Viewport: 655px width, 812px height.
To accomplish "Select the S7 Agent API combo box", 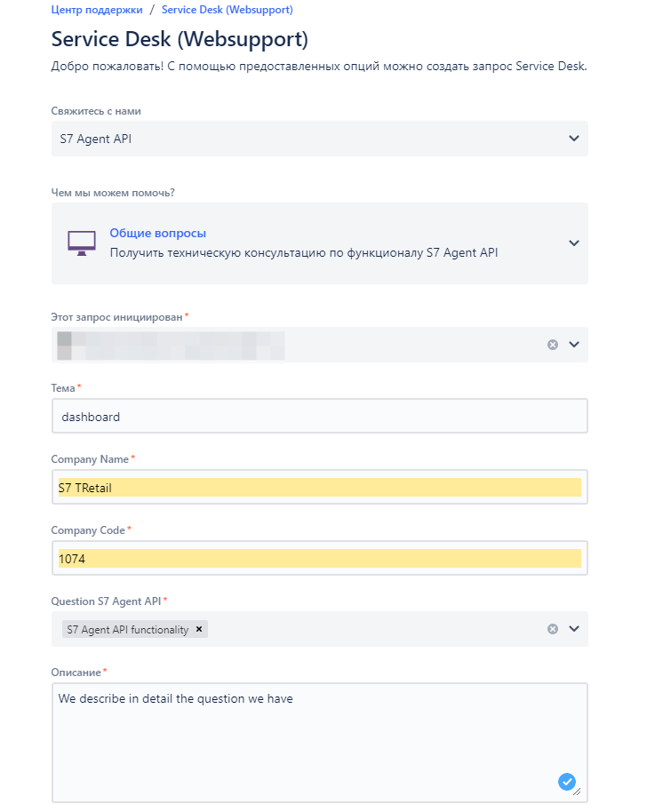I will tap(320, 139).
